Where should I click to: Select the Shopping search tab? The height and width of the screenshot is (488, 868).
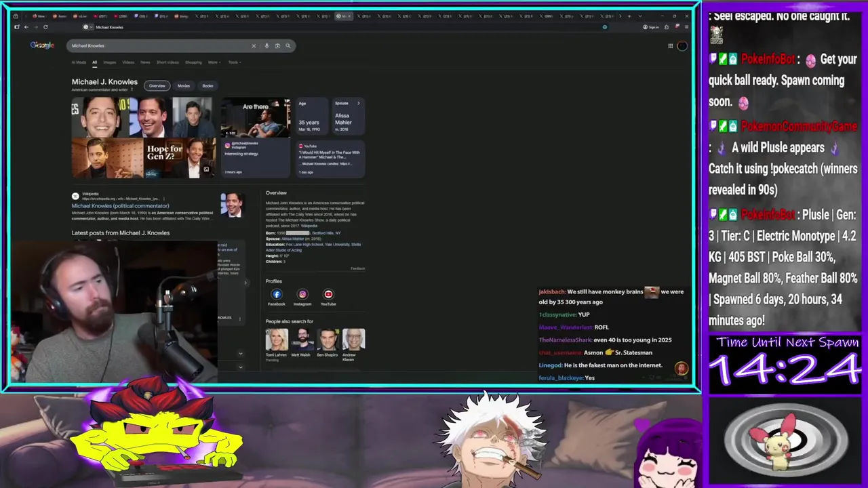[x=193, y=62]
